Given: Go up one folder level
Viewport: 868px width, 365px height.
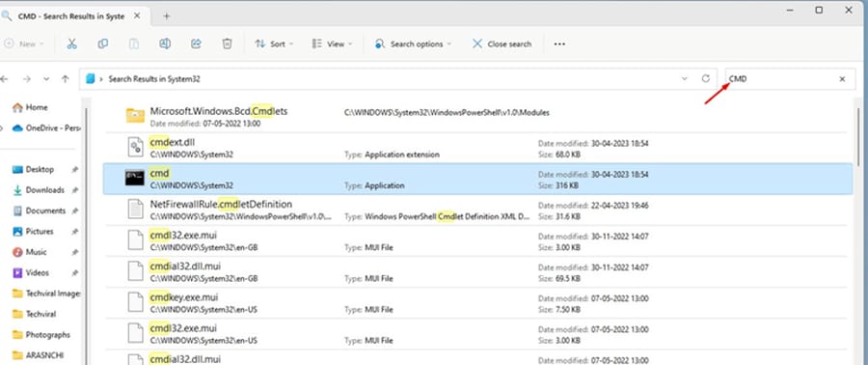Looking at the screenshot, I should pyautogui.click(x=66, y=79).
